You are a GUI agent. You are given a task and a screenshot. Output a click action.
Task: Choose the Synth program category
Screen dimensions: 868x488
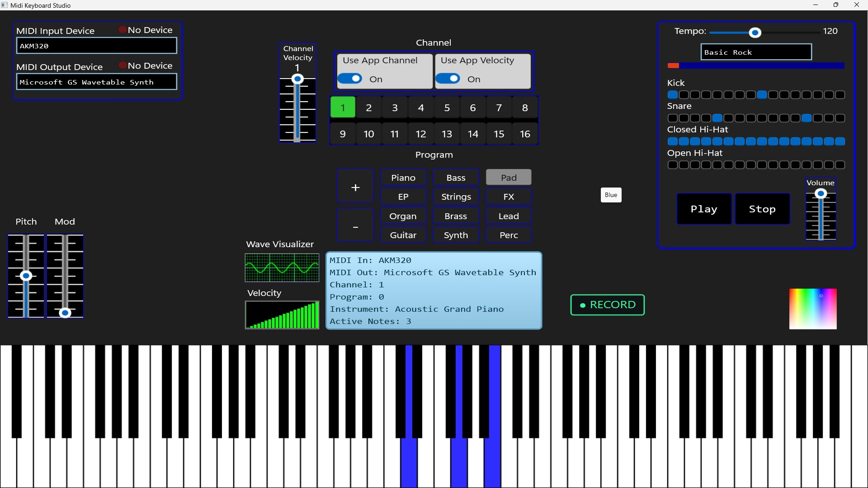tap(456, 235)
